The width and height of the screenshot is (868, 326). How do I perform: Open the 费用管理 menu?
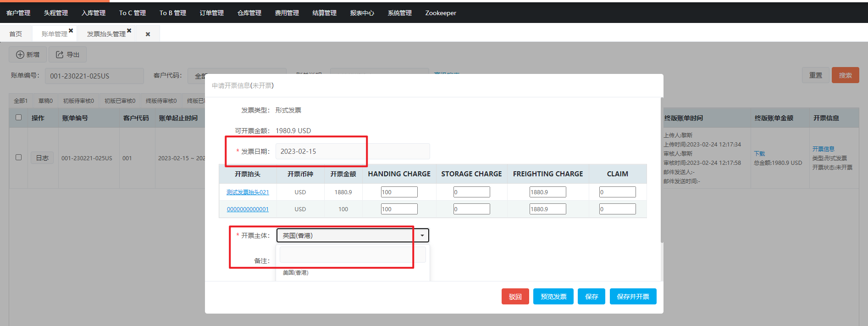click(x=287, y=13)
